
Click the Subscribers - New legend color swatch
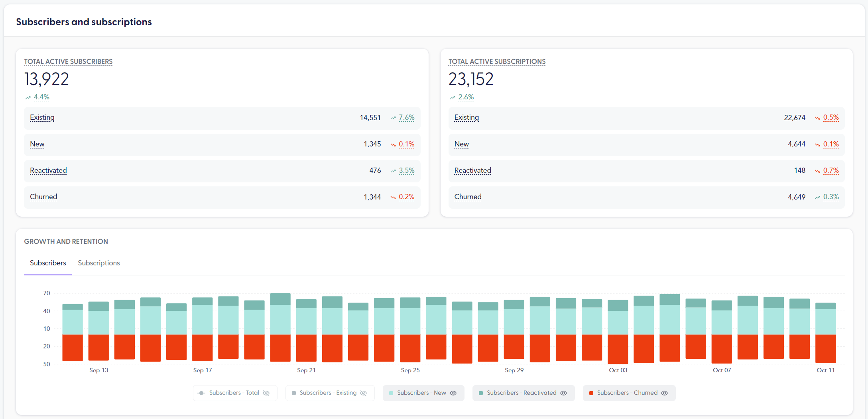tap(392, 393)
